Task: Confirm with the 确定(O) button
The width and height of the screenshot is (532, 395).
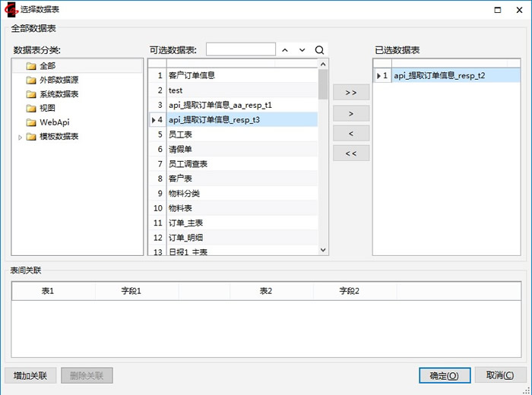Action: tap(444, 375)
